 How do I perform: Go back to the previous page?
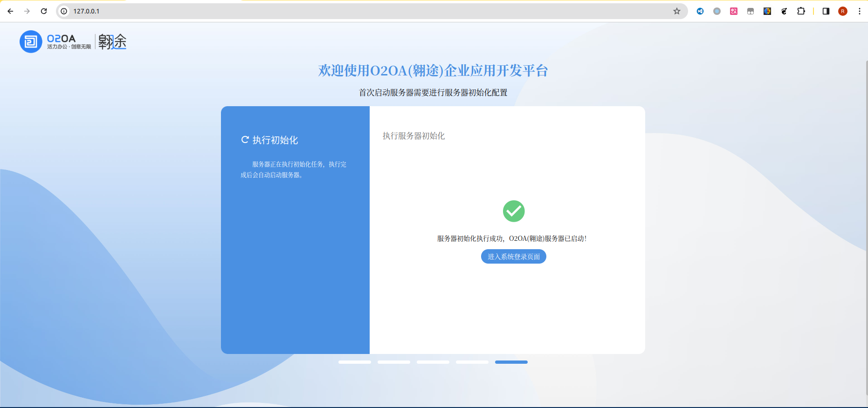pyautogui.click(x=10, y=11)
